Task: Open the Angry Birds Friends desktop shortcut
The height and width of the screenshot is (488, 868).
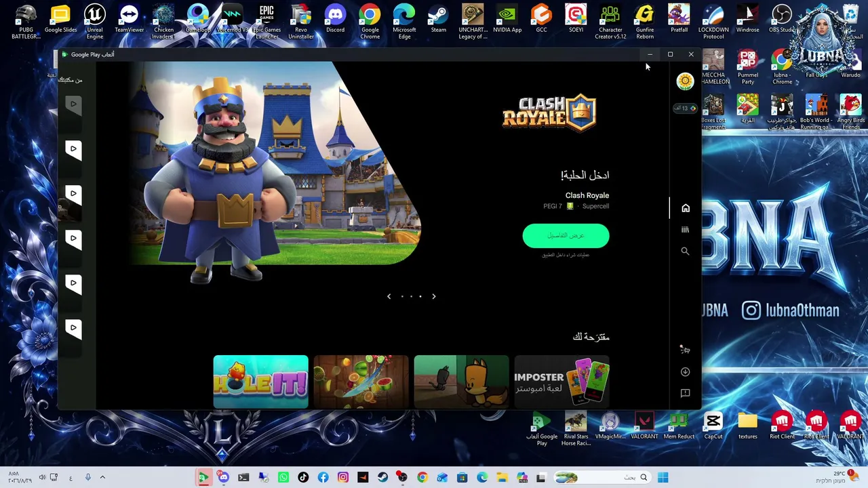Action: (850, 112)
